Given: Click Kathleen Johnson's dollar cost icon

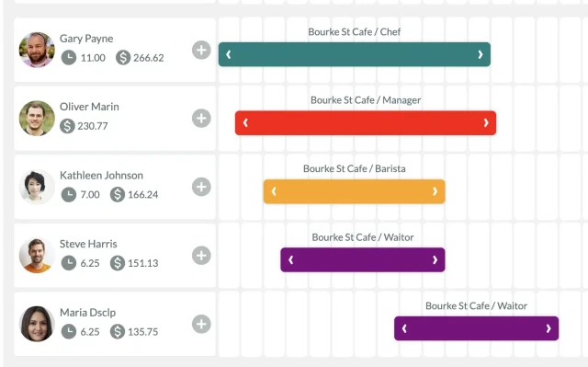Looking at the screenshot, I should pyautogui.click(x=118, y=194).
